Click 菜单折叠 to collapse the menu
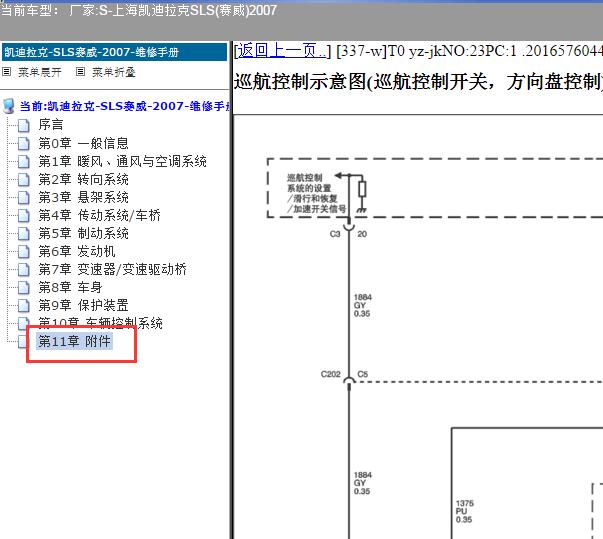 tap(114, 72)
